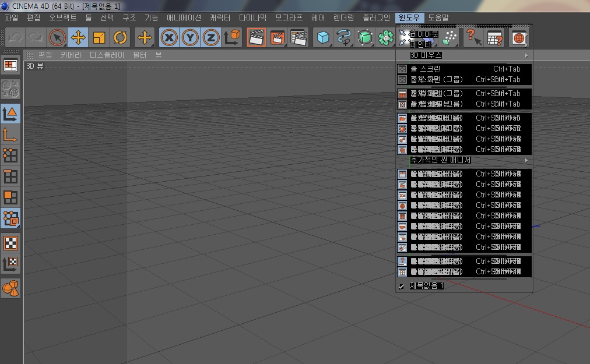Open the spline tool icon
The height and width of the screenshot is (364, 590).
pos(344,38)
